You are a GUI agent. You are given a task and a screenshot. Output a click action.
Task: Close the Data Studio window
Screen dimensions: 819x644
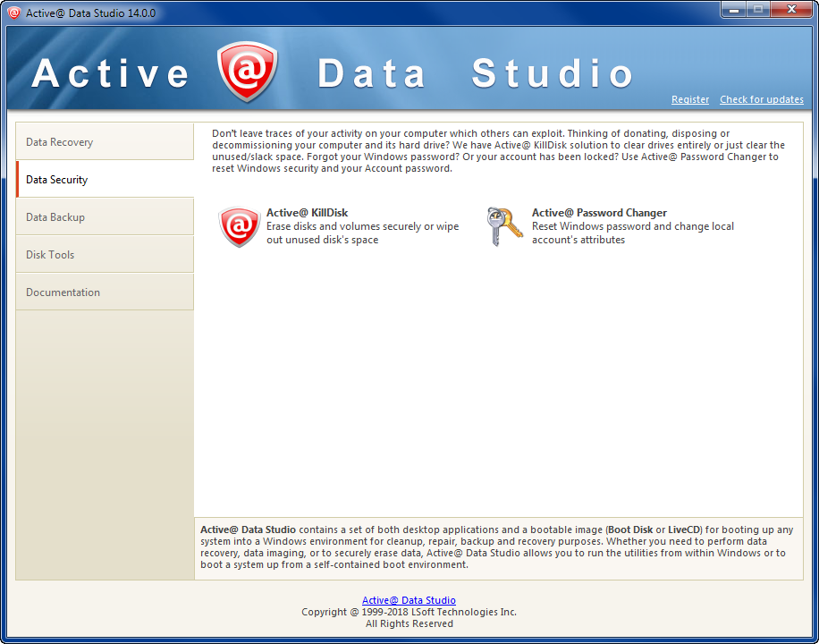tap(790, 10)
